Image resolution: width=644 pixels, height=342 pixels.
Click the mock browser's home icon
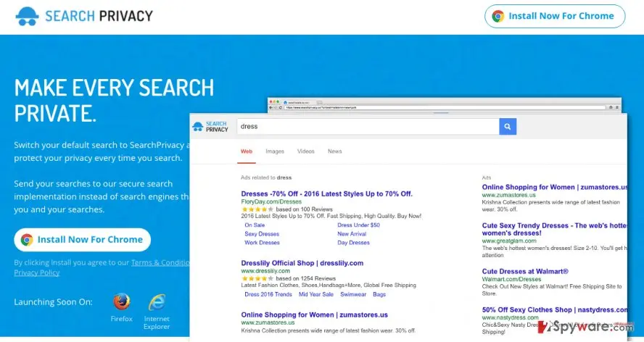611,107
